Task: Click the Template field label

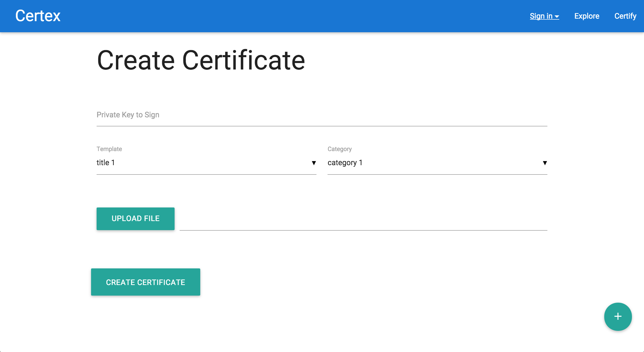Action: 109,149
